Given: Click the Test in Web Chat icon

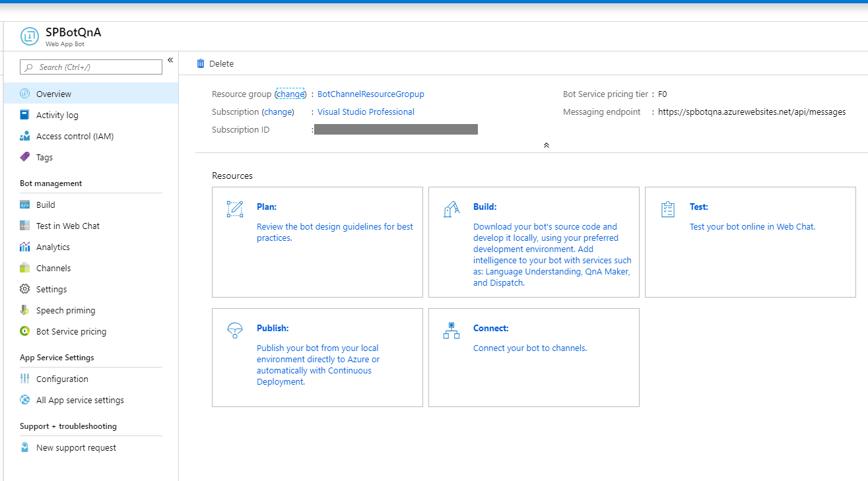Looking at the screenshot, I should pos(24,226).
